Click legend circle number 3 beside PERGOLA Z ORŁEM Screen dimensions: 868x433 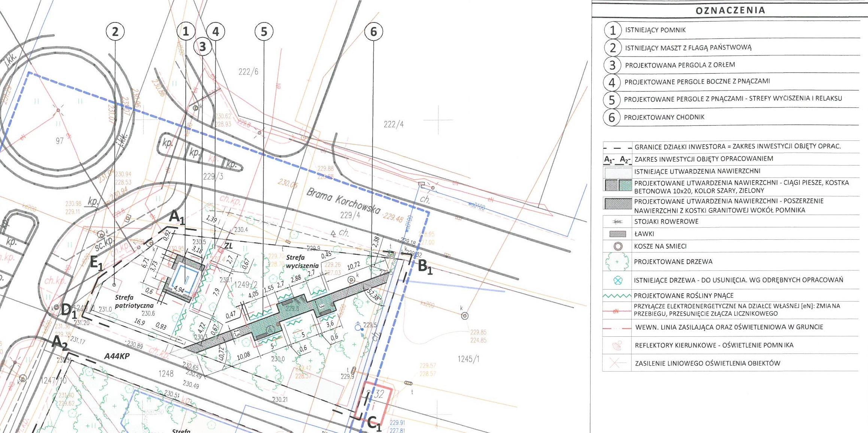613,65
